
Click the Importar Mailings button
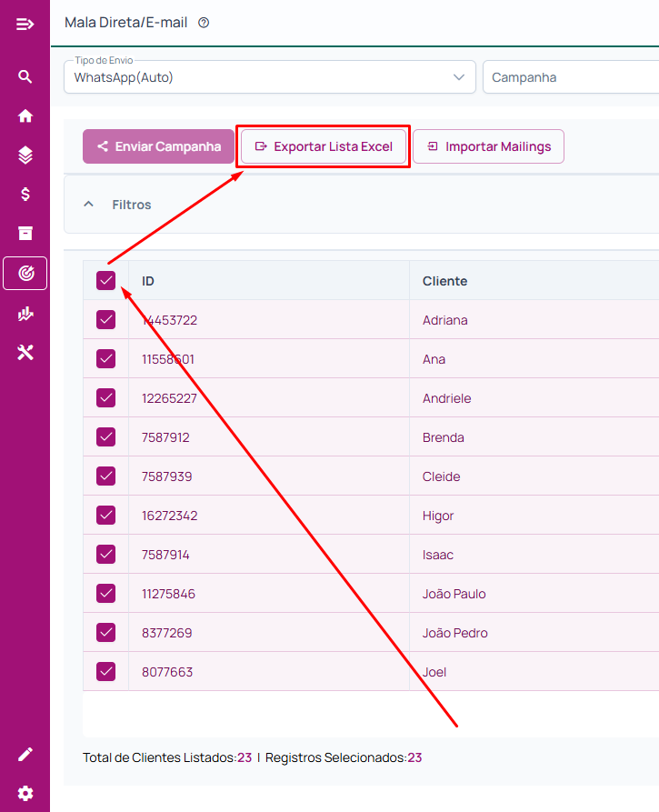pos(489,146)
